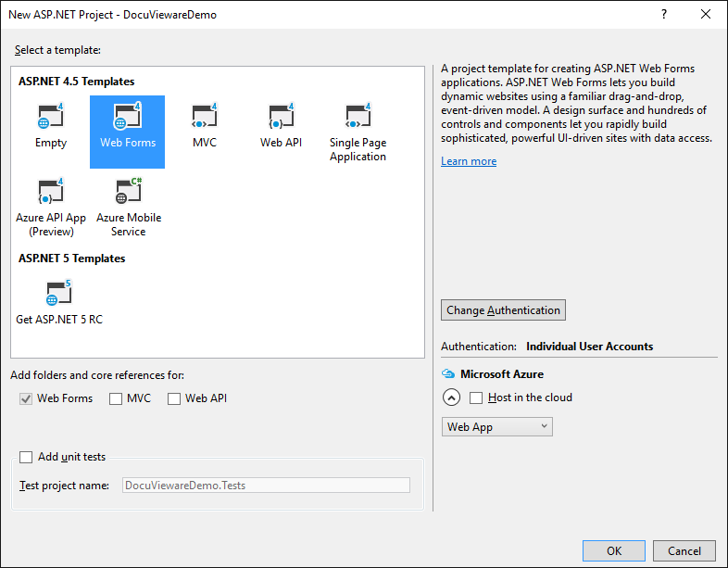
Task: Open the Web App dropdown
Action: (x=496, y=427)
